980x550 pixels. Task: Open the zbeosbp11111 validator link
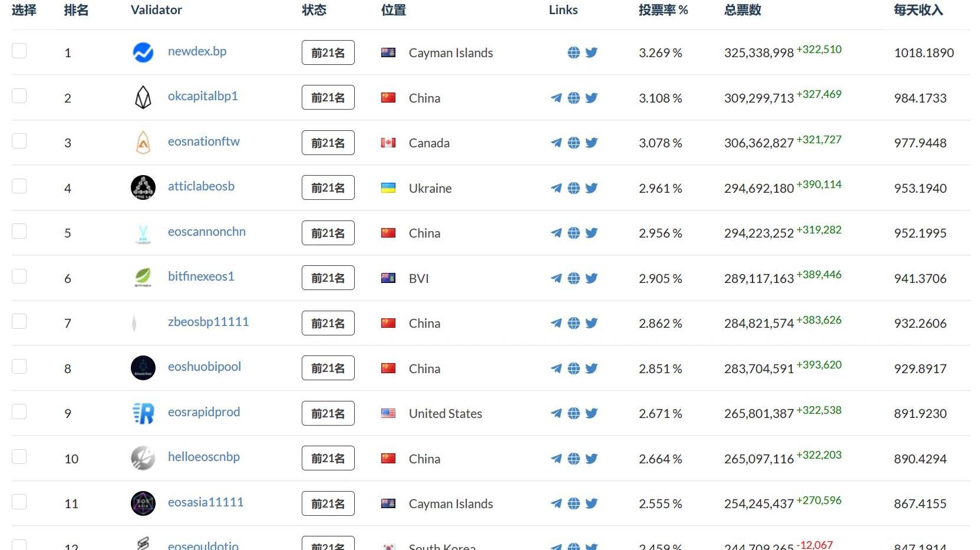(208, 322)
